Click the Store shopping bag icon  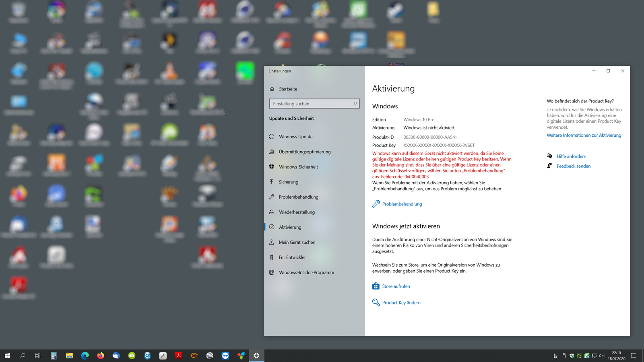(376, 286)
